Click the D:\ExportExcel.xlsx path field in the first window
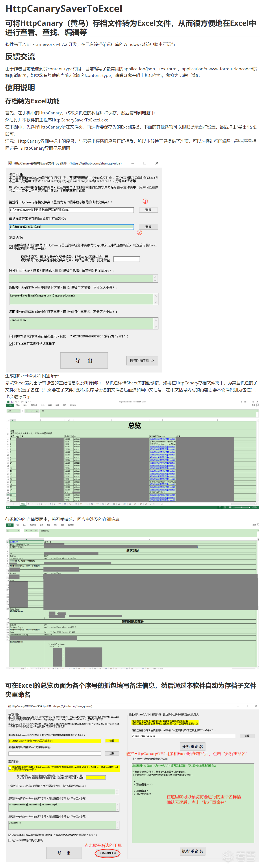Screen dimensions: 260x868 tap(71, 227)
